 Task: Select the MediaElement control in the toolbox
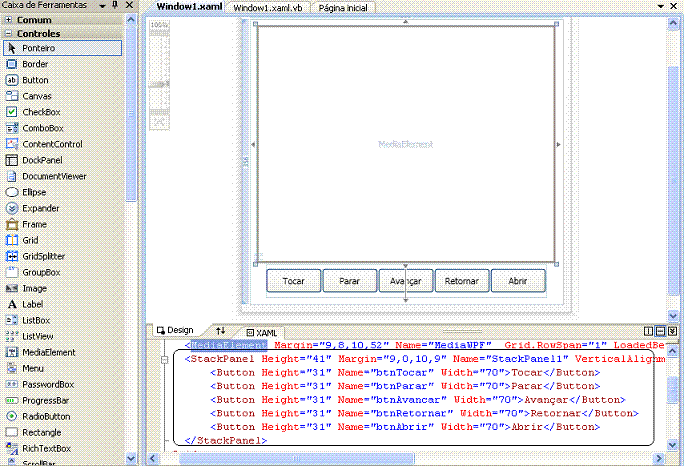(x=49, y=352)
